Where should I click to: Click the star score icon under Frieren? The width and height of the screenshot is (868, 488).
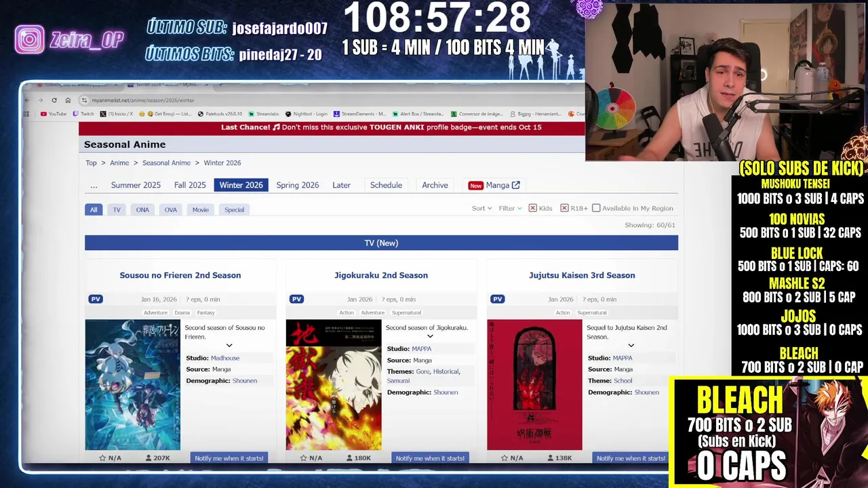click(102, 458)
